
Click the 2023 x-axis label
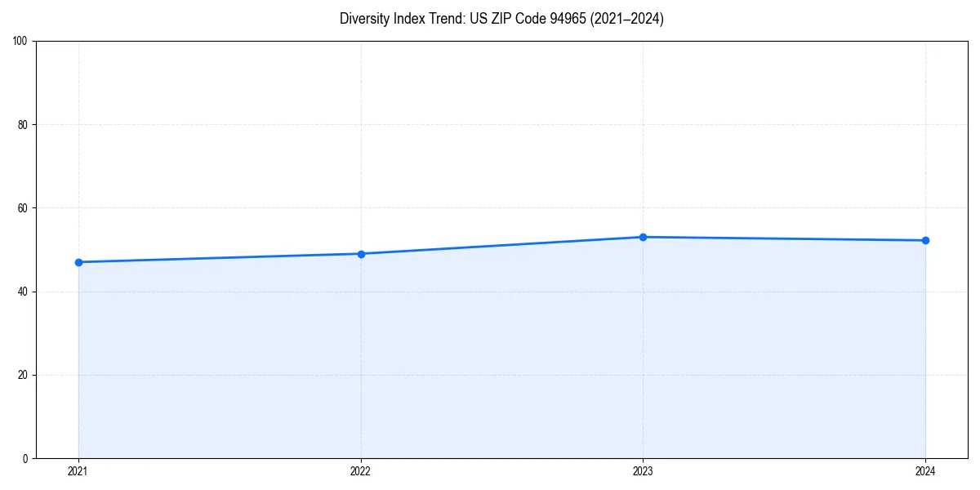[643, 471]
